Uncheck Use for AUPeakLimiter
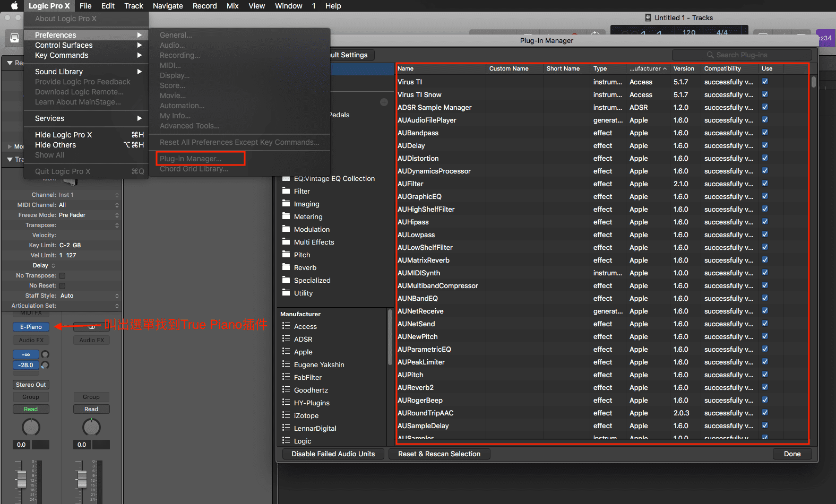Viewport: 836px width, 504px height. pyautogui.click(x=765, y=362)
